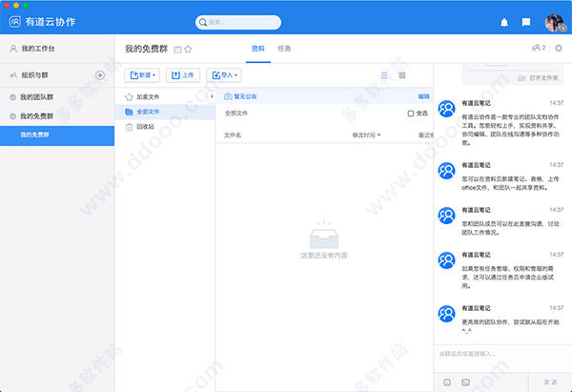Viewport: 572px width, 392px height.
Task: Focus the chat message input box
Action: (502, 358)
